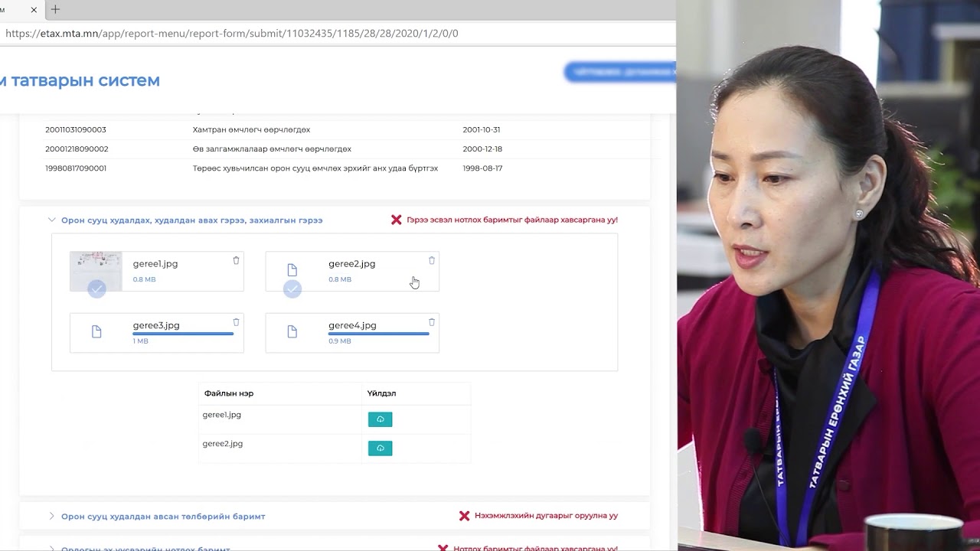Click the blue button in the page header

pyautogui.click(x=619, y=72)
